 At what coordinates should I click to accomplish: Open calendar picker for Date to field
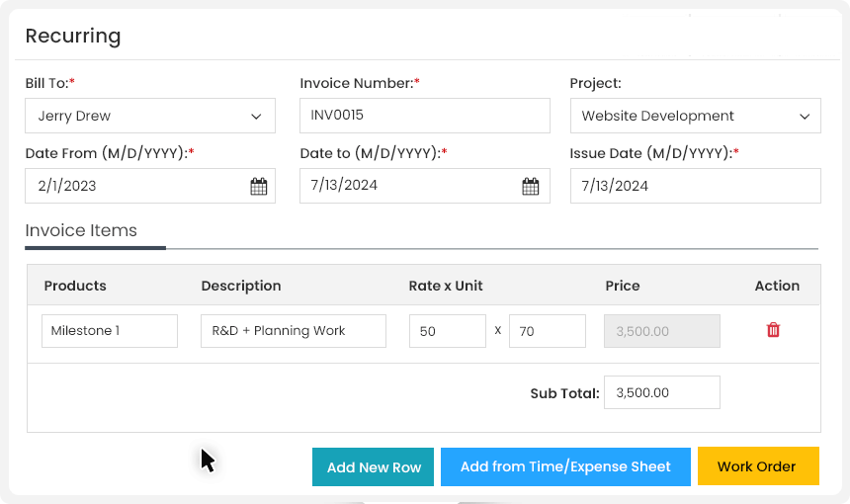tap(531, 186)
